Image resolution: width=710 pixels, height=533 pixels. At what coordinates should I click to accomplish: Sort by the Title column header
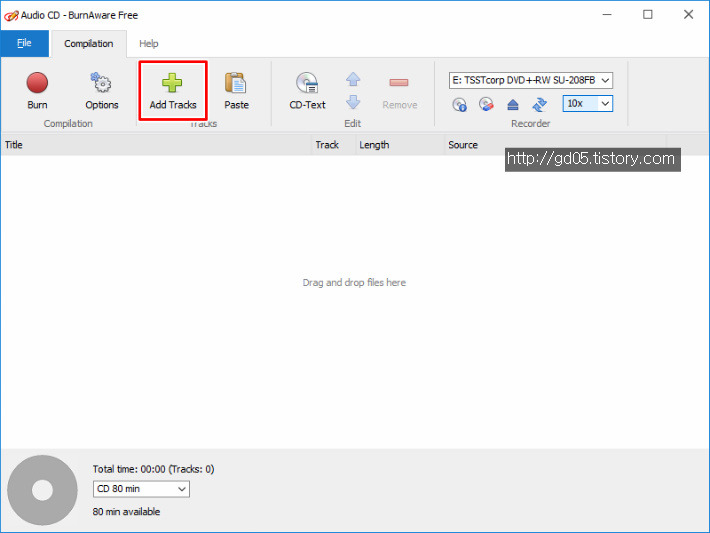coord(156,145)
